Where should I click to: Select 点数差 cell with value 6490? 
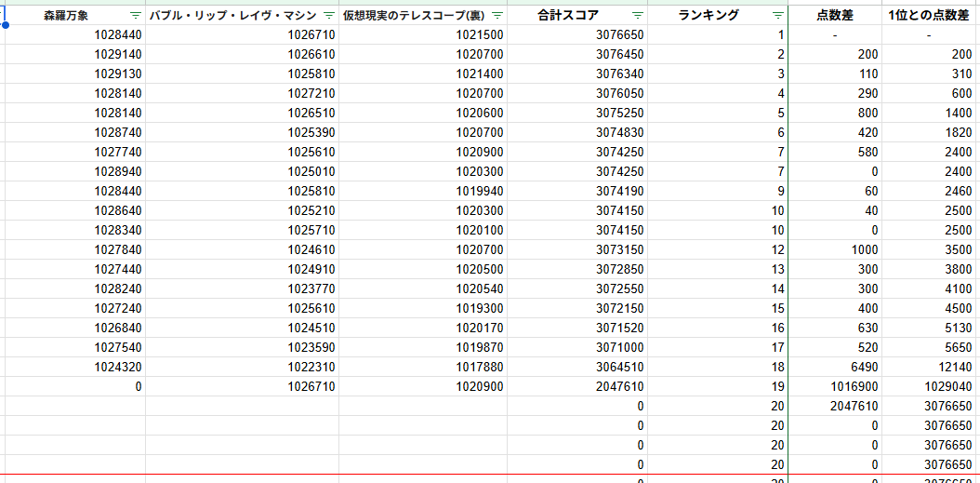[835, 367]
